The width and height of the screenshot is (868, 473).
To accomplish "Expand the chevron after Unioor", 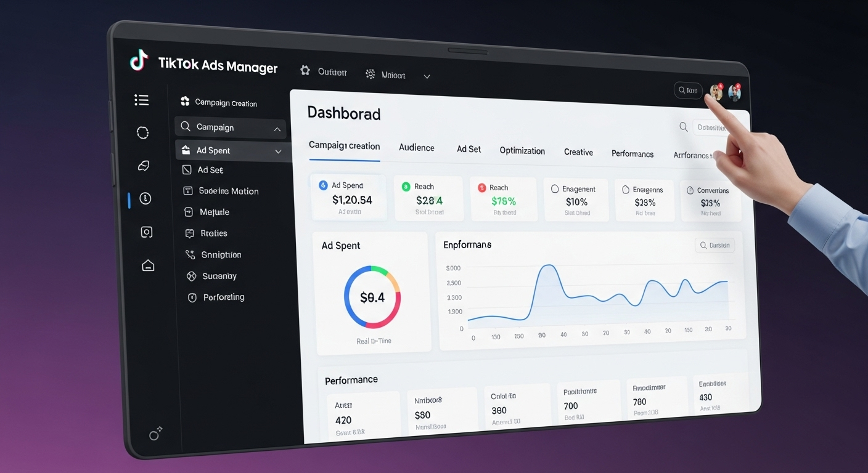I will click(x=427, y=76).
